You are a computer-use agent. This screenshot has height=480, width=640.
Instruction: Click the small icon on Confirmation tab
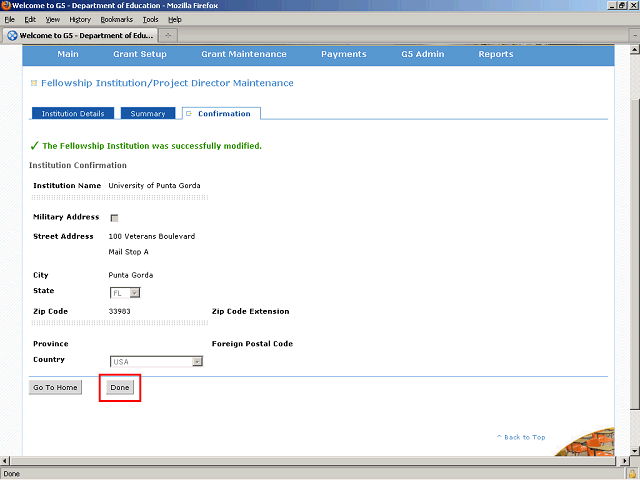pyautogui.click(x=189, y=113)
